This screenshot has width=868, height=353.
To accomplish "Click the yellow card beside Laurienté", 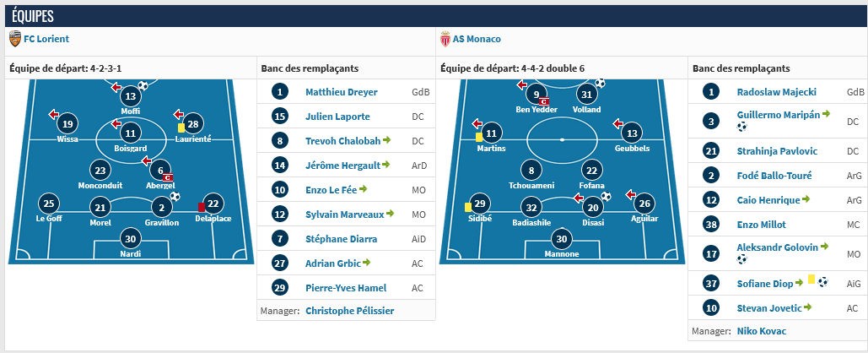I will 181,128.
